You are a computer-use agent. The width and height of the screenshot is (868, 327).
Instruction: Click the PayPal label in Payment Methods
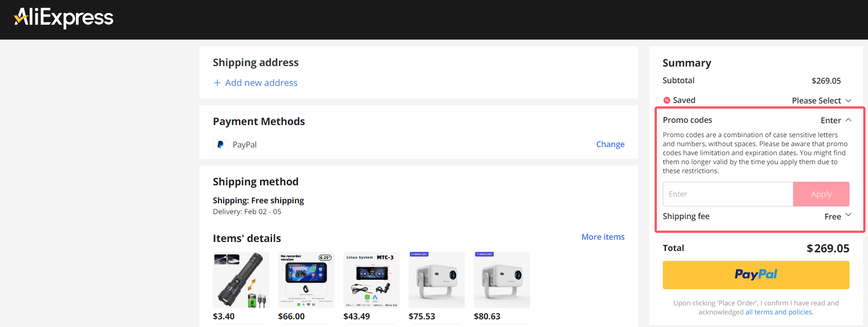(244, 145)
